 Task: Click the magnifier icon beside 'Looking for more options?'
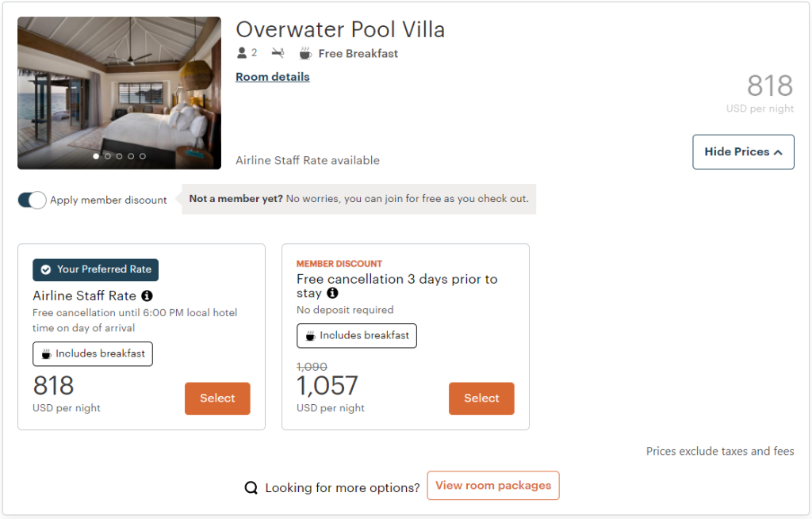[251, 488]
